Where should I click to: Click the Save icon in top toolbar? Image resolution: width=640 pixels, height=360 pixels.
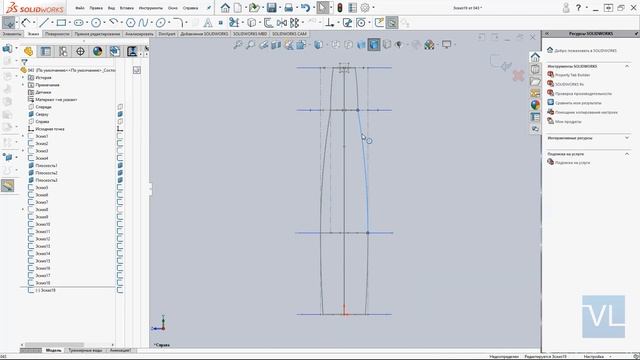[271, 7]
